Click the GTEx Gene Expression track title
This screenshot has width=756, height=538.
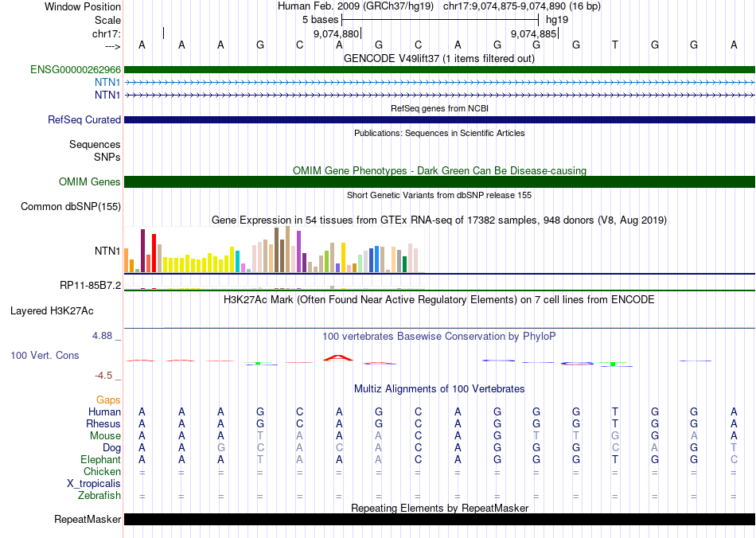point(439,220)
